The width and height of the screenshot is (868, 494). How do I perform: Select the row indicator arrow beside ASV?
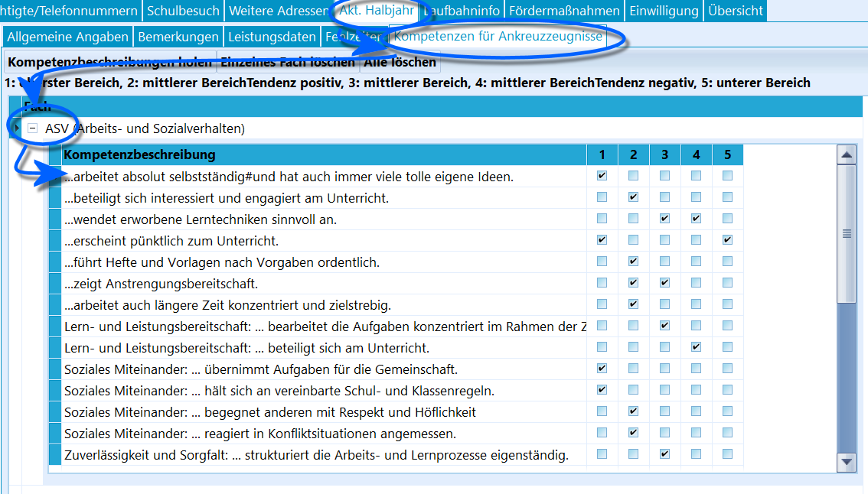tap(16, 128)
